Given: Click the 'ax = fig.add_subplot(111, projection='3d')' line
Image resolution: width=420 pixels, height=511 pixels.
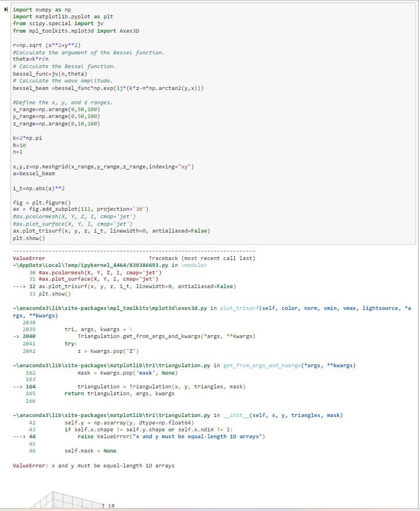Looking at the screenshot, I should click(80, 209).
